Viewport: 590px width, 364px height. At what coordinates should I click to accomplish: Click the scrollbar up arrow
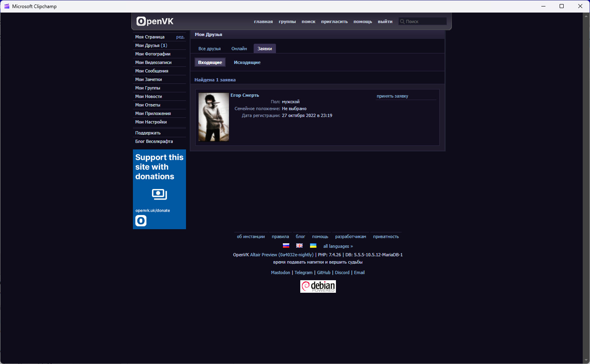586,17
